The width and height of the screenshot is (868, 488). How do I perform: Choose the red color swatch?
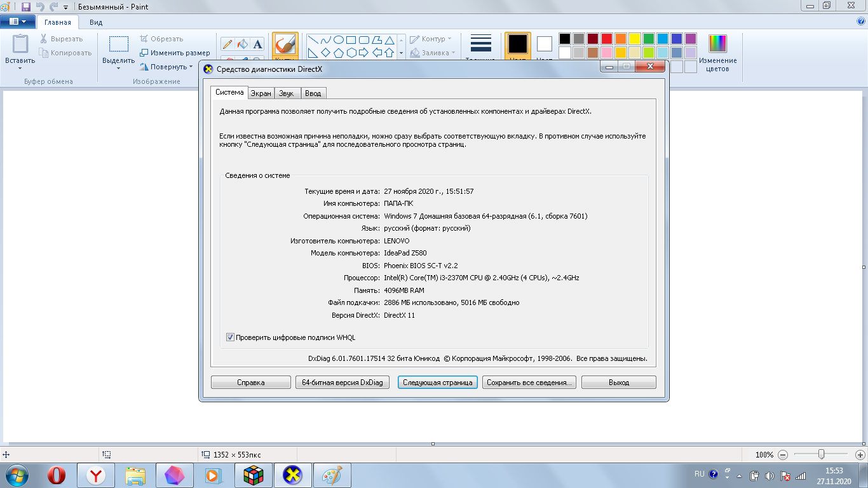point(607,39)
